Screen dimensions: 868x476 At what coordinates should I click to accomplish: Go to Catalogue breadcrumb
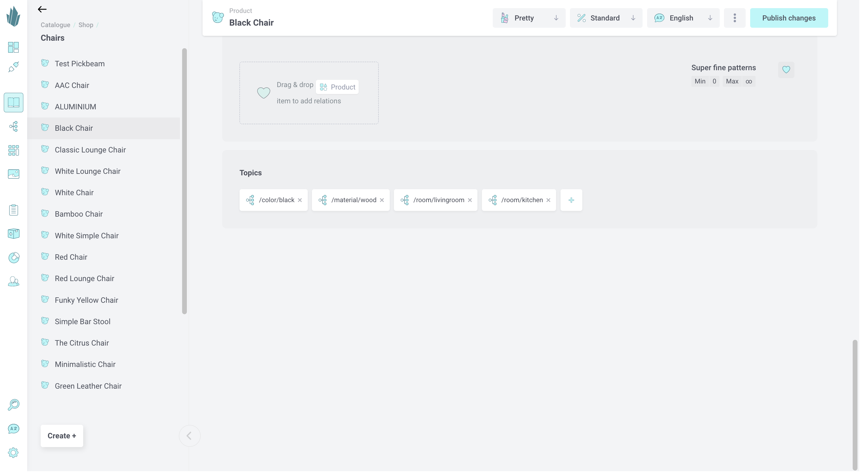point(55,25)
